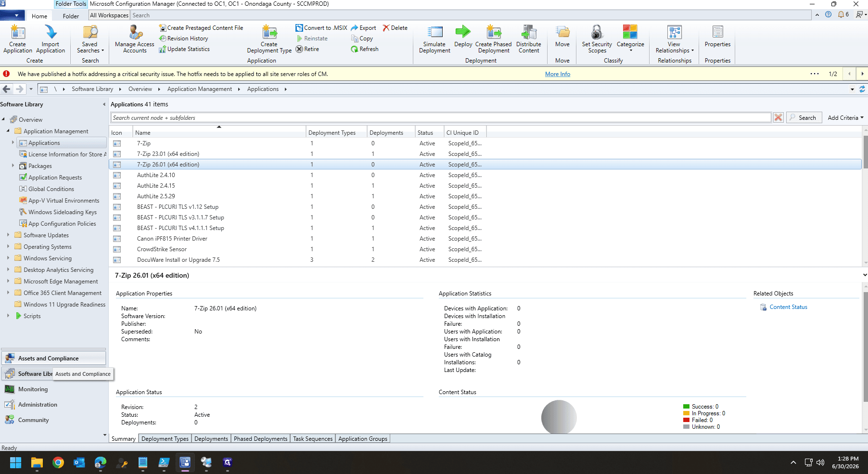
Task: Switch to the Folder ribbon tab
Action: pos(71,16)
